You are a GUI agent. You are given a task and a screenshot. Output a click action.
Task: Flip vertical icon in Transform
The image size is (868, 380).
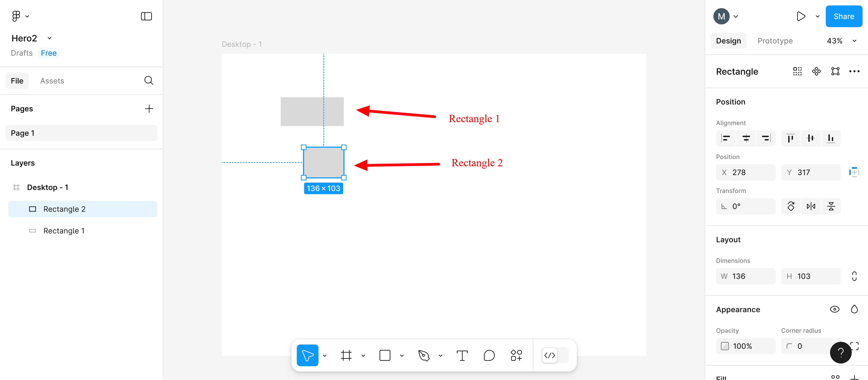pyautogui.click(x=831, y=206)
